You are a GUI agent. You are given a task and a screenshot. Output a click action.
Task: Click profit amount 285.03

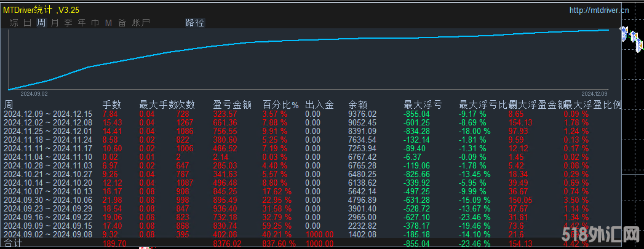pyautogui.click(x=225, y=166)
